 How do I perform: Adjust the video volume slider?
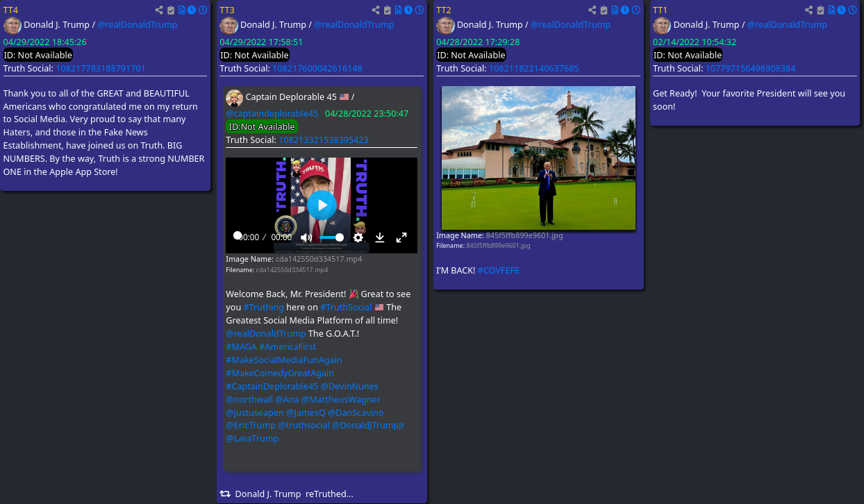pos(331,237)
